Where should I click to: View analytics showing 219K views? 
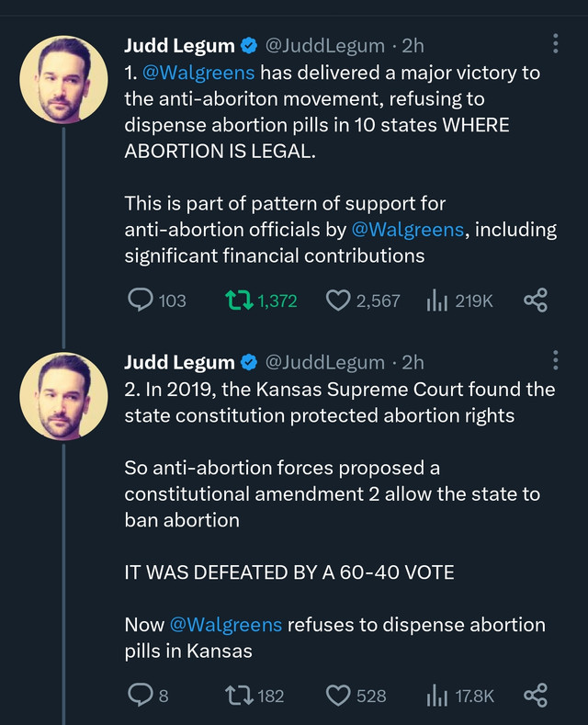tap(460, 300)
